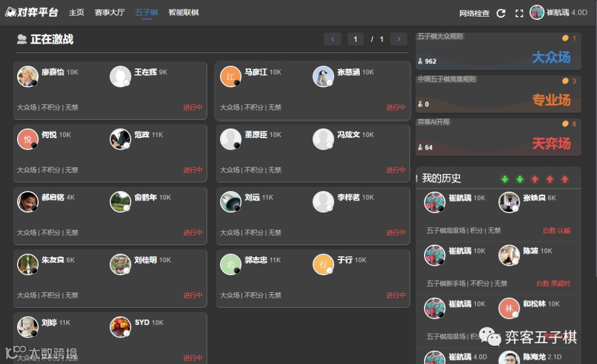Enter the 专业场 room
Screen dimensions: 597x364
click(x=499, y=94)
